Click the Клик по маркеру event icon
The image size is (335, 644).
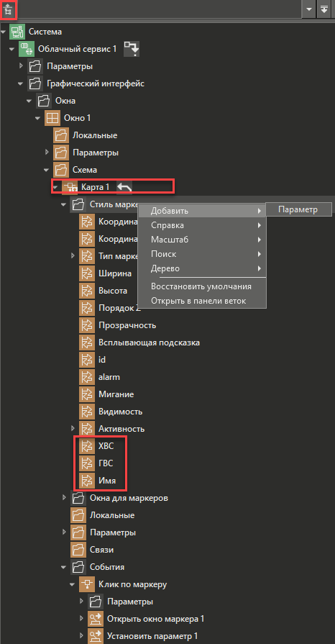tap(86, 584)
